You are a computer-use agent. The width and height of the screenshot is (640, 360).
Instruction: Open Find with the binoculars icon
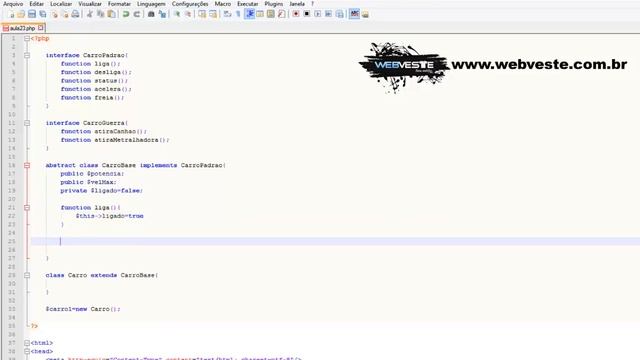(151, 14)
